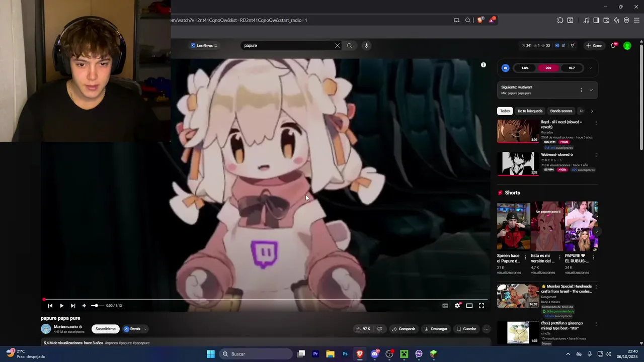
Task: Open the Brave Shields lion icon
Action: [480, 20]
